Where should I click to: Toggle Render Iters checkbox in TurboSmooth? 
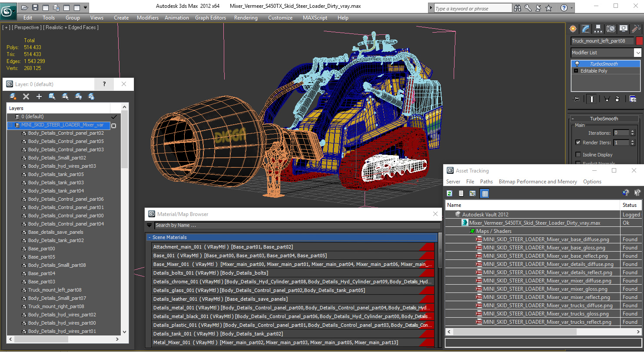pyautogui.click(x=578, y=143)
